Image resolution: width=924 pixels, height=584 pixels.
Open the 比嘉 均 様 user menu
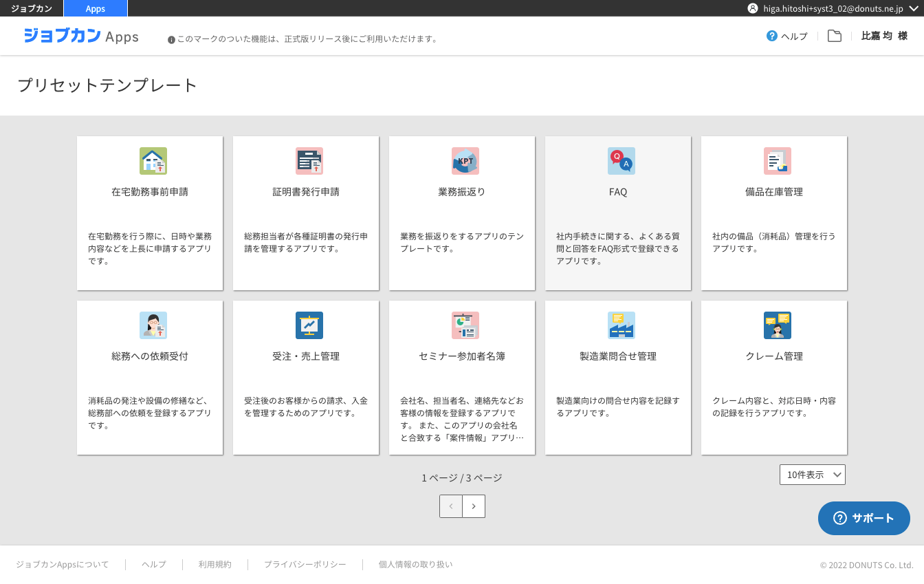pyautogui.click(x=884, y=36)
